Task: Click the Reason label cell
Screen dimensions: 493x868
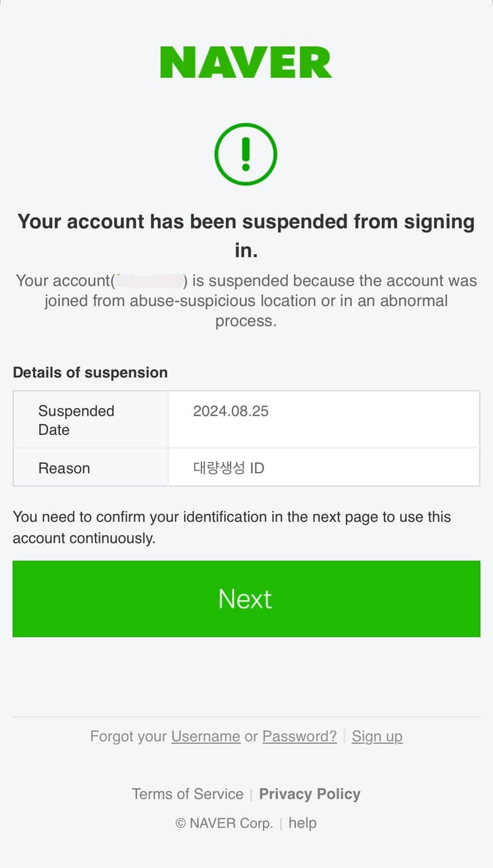Action: [x=64, y=468]
